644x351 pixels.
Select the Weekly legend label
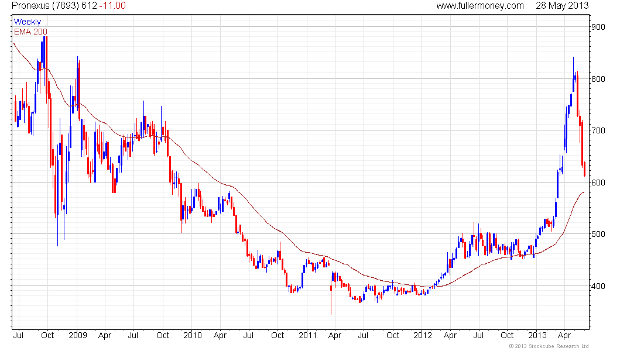coord(28,22)
